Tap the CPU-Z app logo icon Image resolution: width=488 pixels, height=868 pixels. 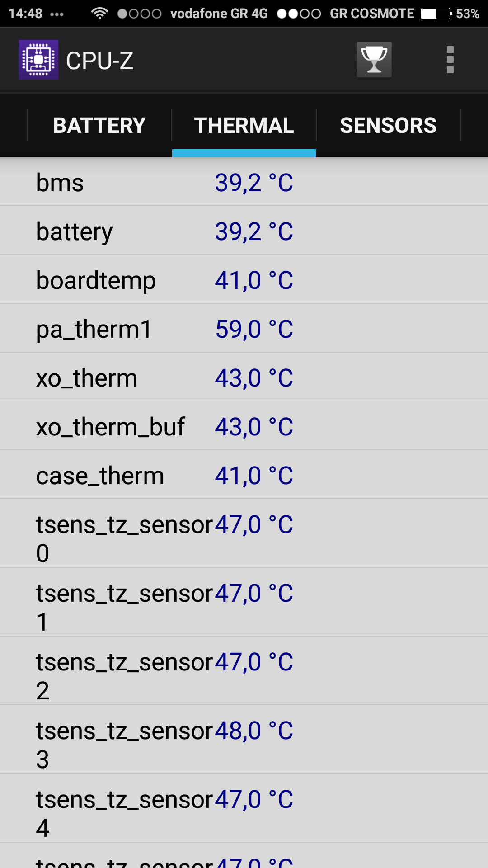point(38,60)
